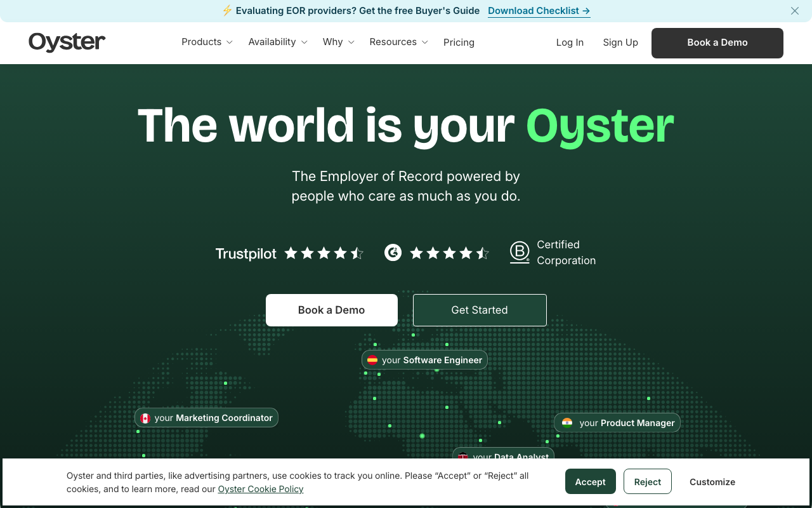Close the EOR Buyer's Guide banner
Screen dimensions: 812x508
point(795,11)
